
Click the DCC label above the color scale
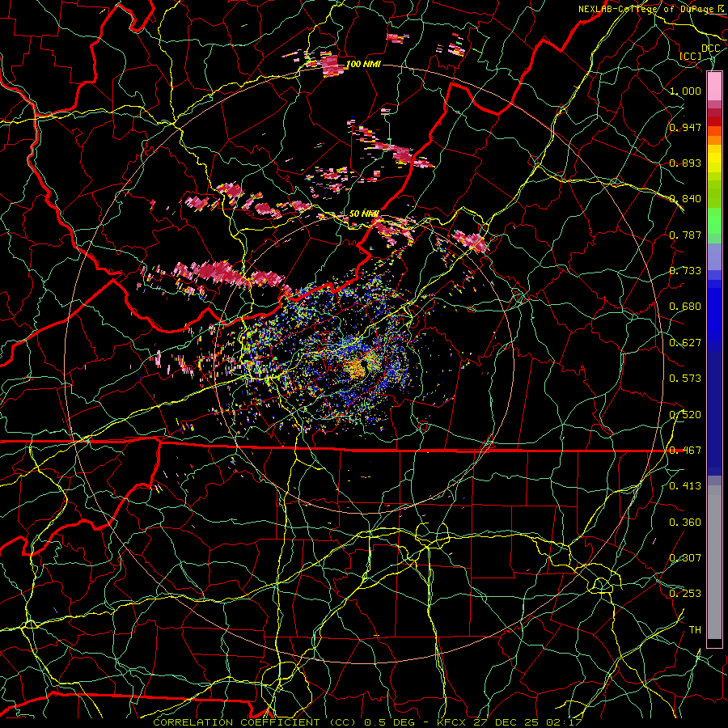tap(710, 49)
